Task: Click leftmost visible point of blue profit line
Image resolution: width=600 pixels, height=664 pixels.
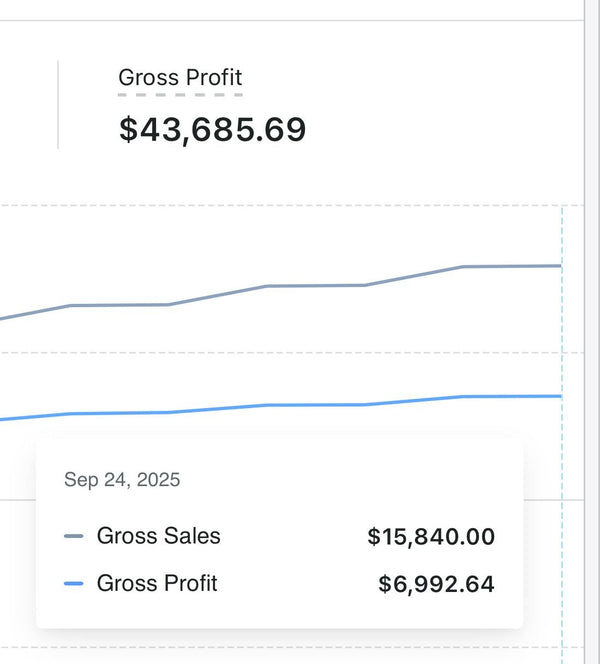Action: point(3,419)
